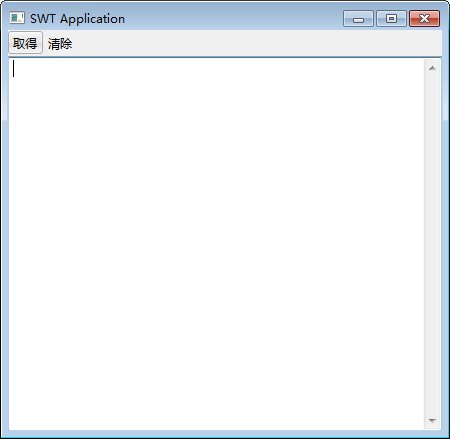Click the 清除 toolbar button
The width and height of the screenshot is (450, 439).
[x=60, y=43]
